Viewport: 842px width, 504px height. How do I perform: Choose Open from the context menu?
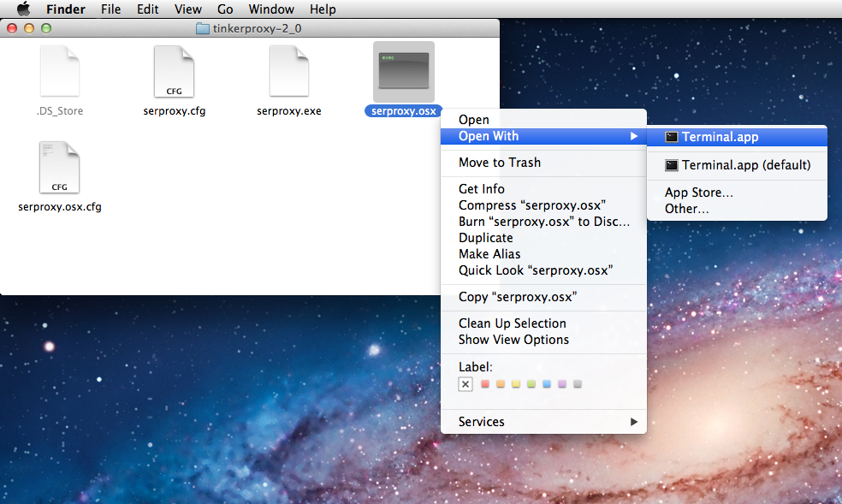543,120
